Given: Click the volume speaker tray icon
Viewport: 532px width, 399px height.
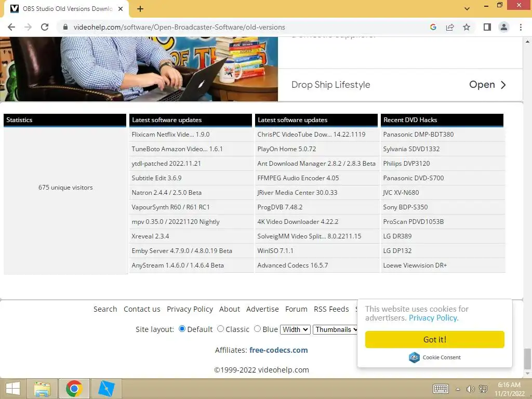Looking at the screenshot, I should [x=470, y=389].
